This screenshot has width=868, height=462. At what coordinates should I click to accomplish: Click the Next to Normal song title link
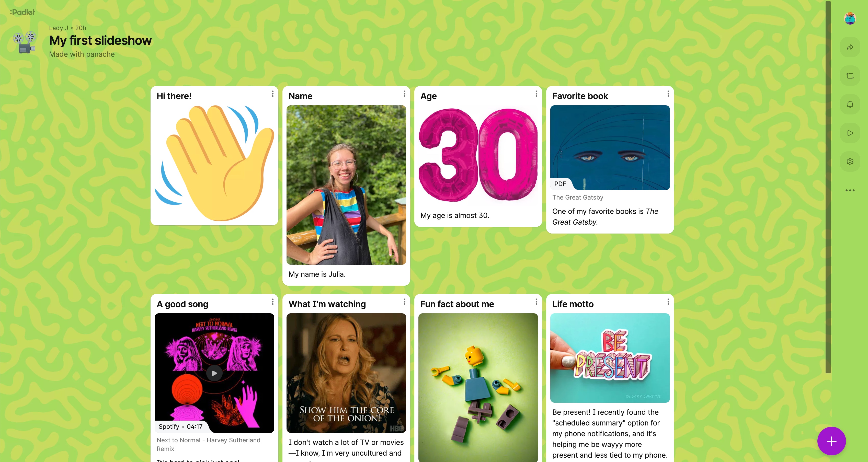point(208,444)
